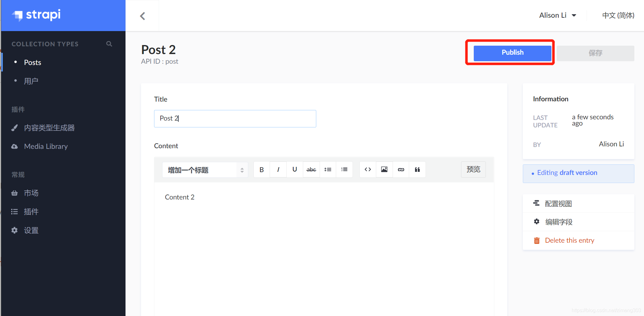Click the gear icon for 编辑字段
This screenshot has width=644, height=316.
pos(537,222)
